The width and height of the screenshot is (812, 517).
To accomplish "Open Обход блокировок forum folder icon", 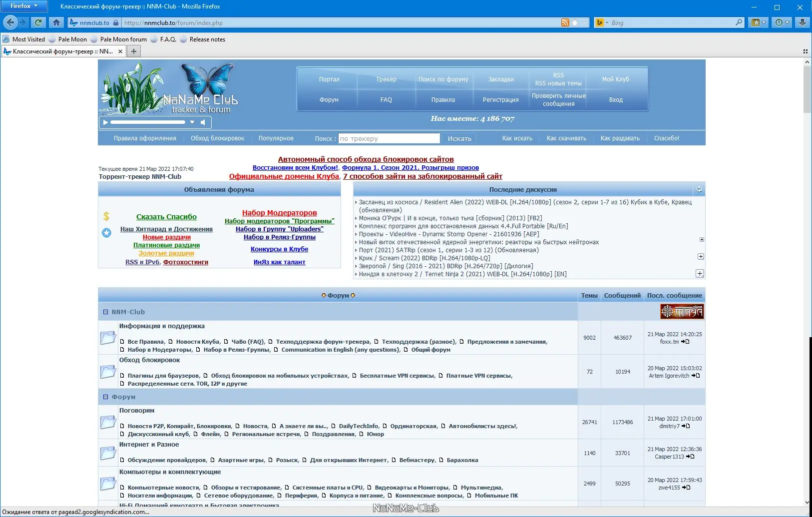I will click(x=108, y=372).
